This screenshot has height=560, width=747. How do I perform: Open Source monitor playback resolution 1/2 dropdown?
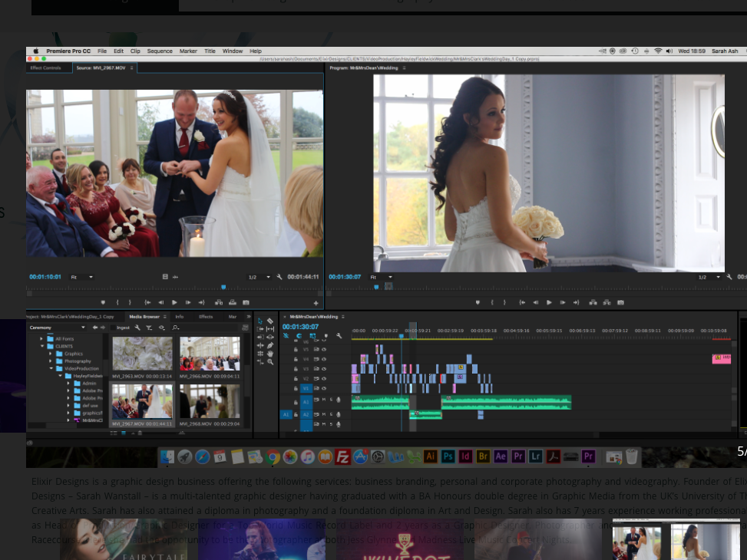259,277
